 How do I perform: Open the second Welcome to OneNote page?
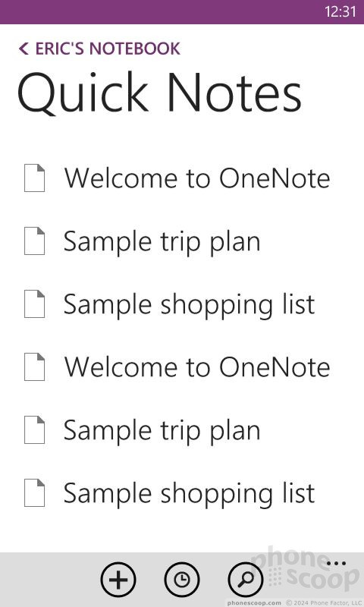(197, 367)
